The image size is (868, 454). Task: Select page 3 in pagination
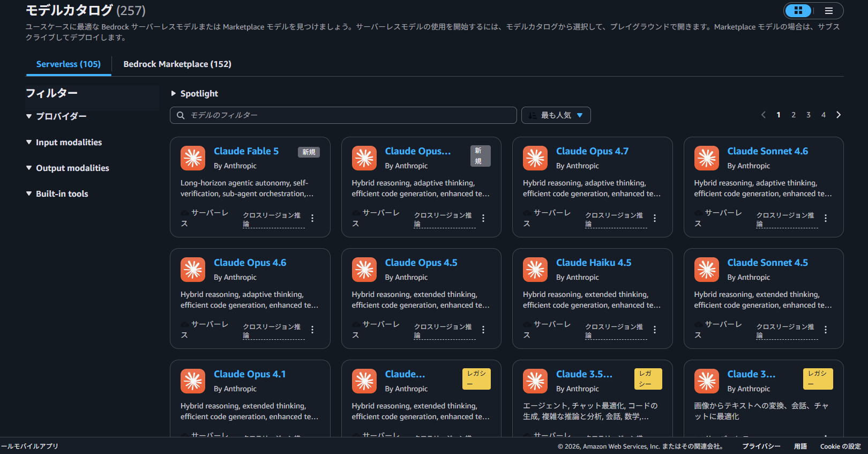809,115
